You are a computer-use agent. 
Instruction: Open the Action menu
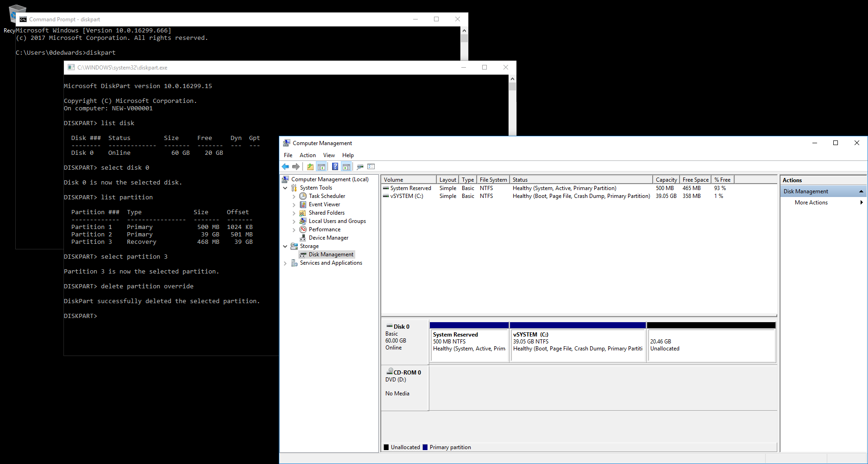click(x=308, y=155)
